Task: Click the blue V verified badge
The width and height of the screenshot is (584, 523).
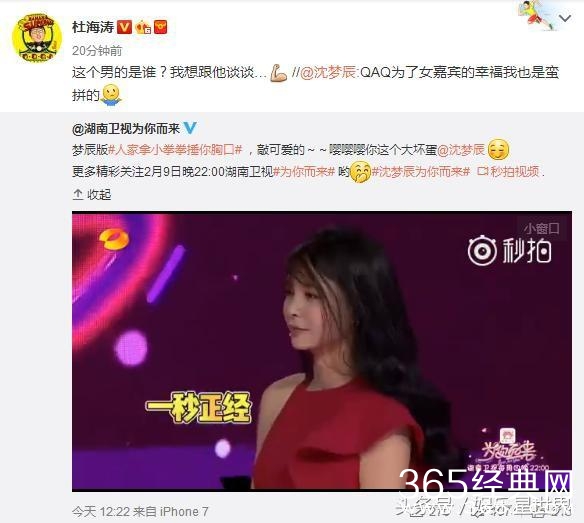Action: click(190, 128)
